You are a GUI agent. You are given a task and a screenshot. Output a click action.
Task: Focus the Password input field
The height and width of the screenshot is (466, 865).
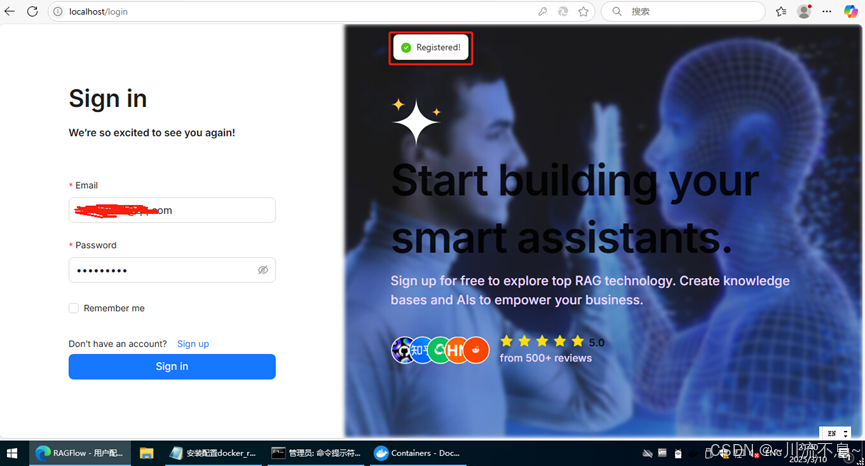172,270
